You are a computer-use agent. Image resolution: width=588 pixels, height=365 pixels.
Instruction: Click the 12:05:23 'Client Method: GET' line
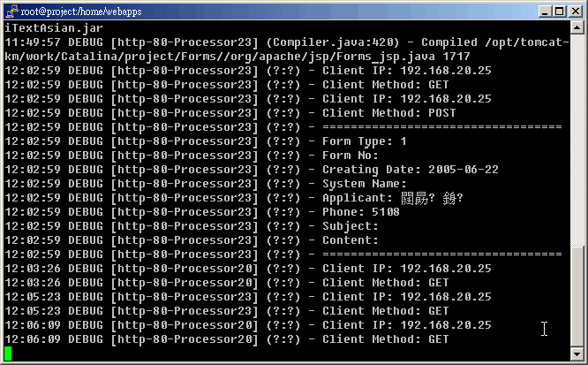(385, 311)
